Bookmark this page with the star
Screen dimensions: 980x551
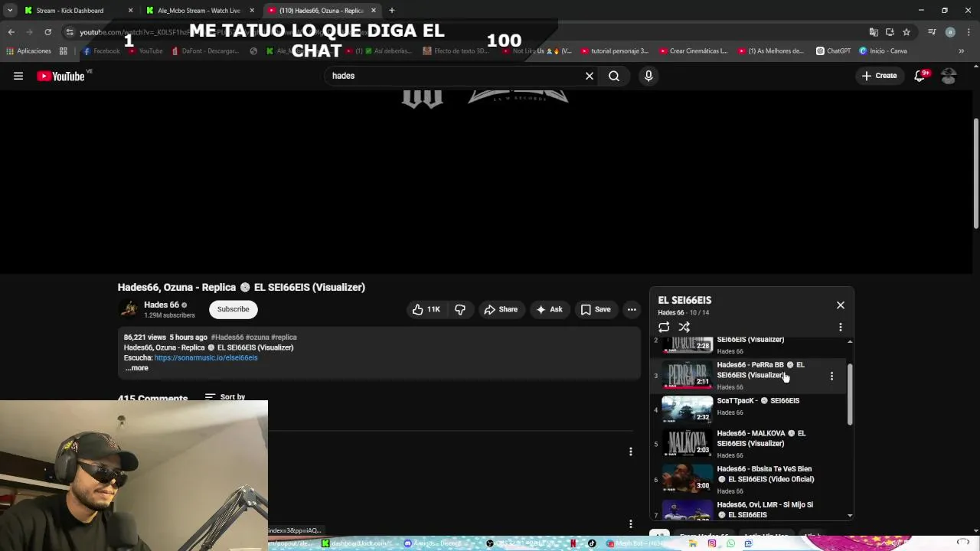click(906, 32)
